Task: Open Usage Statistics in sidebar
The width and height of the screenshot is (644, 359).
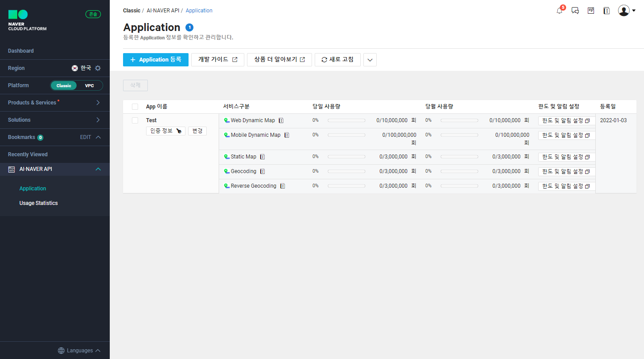Action: coord(39,203)
